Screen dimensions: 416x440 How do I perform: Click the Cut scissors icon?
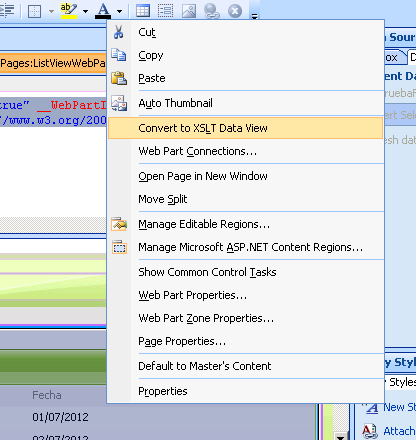click(118, 32)
